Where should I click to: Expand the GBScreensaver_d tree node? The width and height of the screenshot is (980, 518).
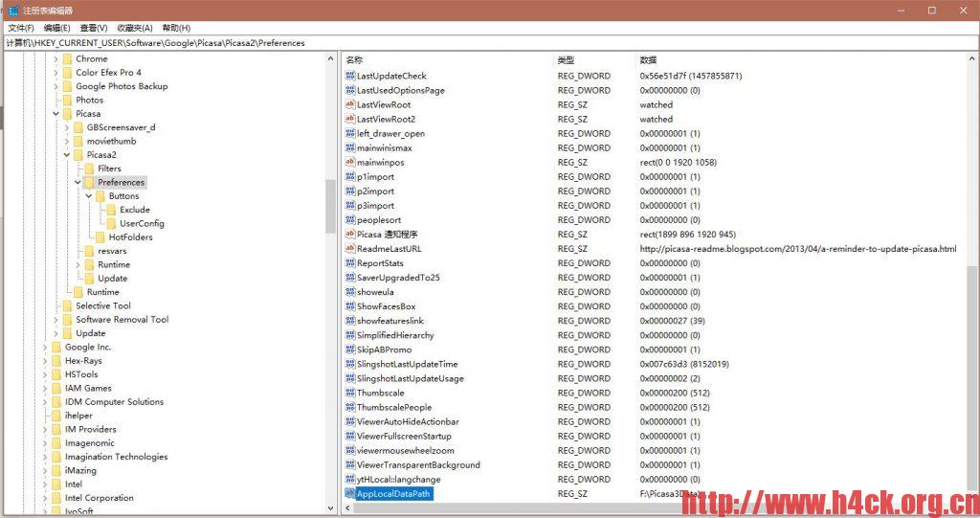coord(67,127)
